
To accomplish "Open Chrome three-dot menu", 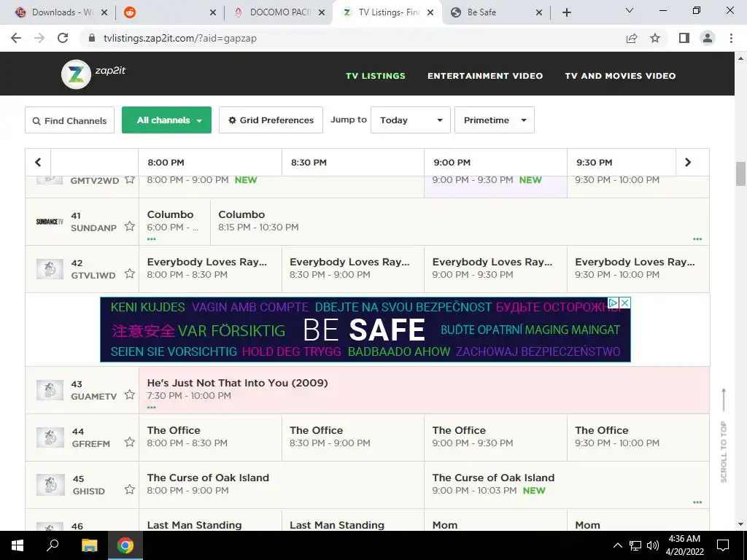I will [x=731, y=38].
